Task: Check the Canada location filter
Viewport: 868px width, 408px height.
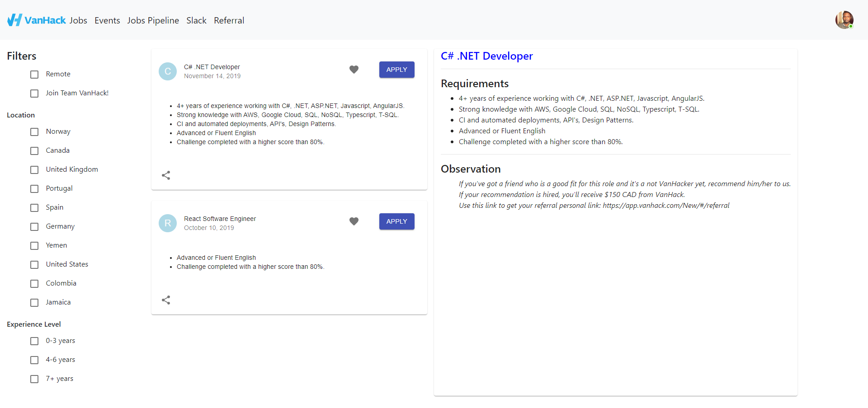Action: (34, 150)
